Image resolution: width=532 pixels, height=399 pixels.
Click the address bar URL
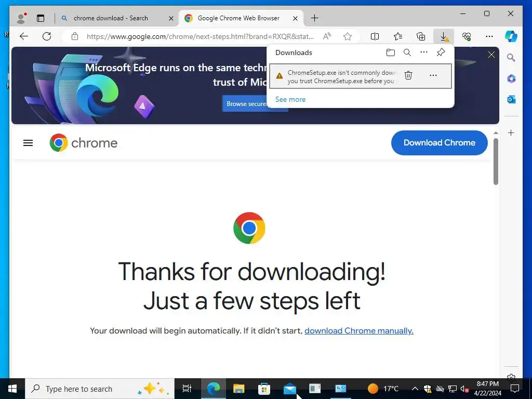pyautogui.click(x=200, y=36)
